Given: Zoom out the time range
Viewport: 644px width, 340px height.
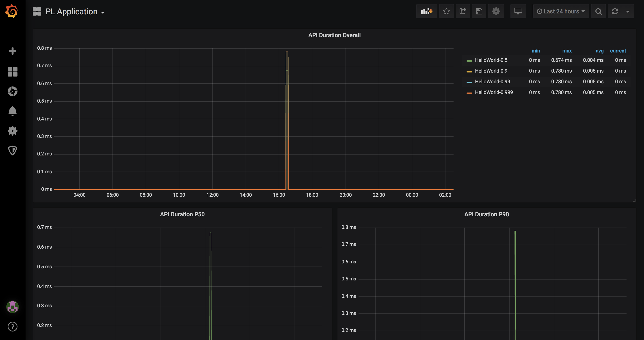Looking at the screenshot, I should click(x=598, y=11).
